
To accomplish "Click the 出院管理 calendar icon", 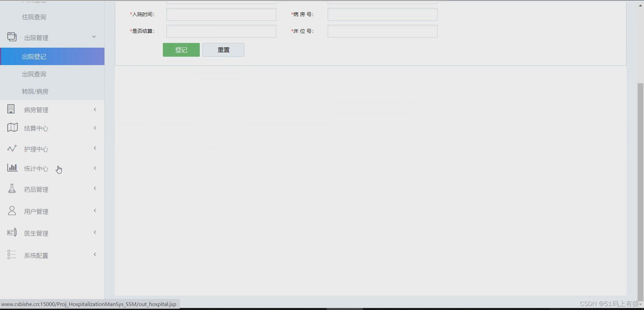I will 12,37.
